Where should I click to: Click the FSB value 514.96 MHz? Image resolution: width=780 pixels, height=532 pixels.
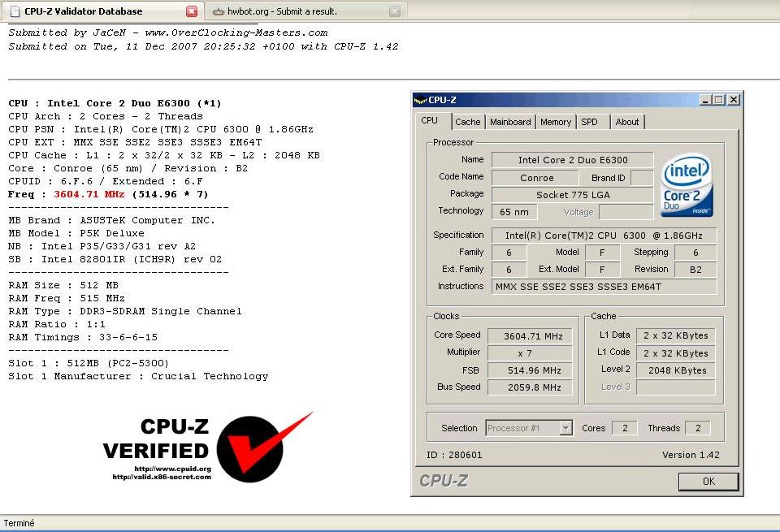pos(530,370)
